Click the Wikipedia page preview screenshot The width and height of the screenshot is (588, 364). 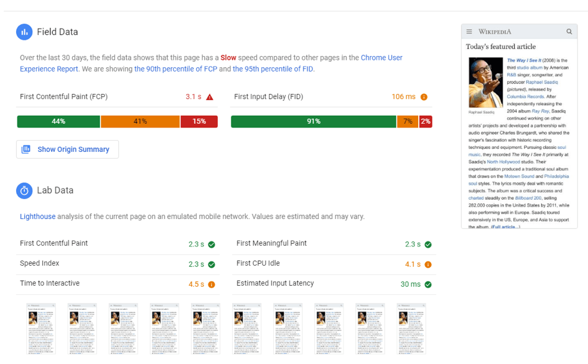pos(520,126)
